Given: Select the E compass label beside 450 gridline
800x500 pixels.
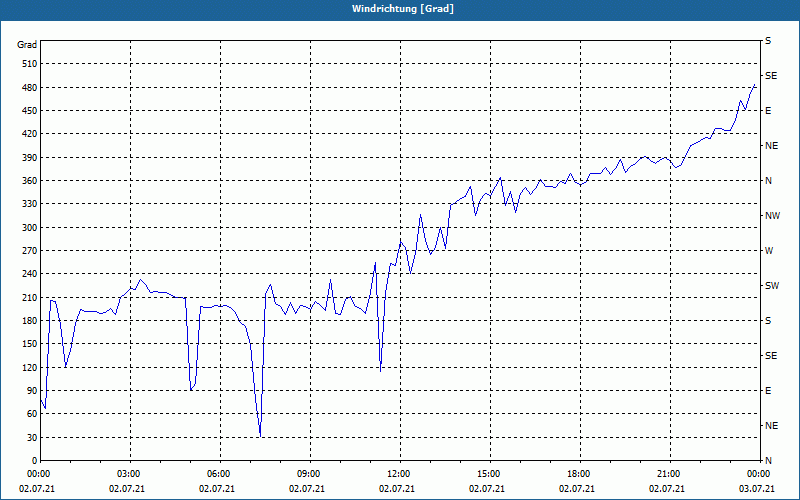Looking at the screenshot, I should tap(768, 111).
